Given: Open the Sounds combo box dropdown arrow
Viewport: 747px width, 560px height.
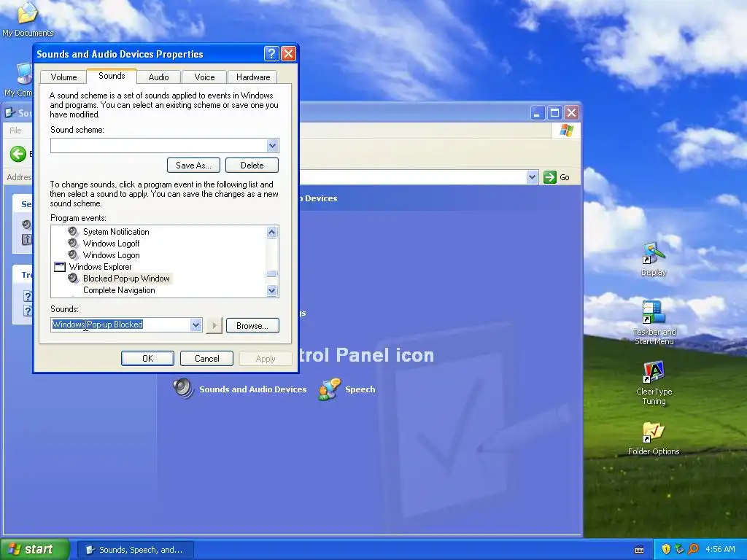Looking at the screenshot, I should (x=196, y=325).
